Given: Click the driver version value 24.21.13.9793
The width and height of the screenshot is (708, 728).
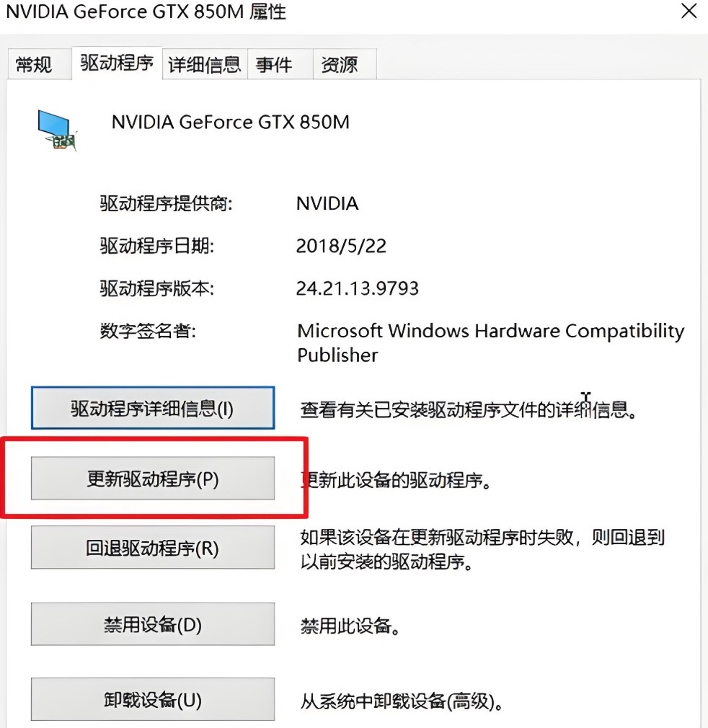Looking at the screenshot, I should click(x=358, y=288).
